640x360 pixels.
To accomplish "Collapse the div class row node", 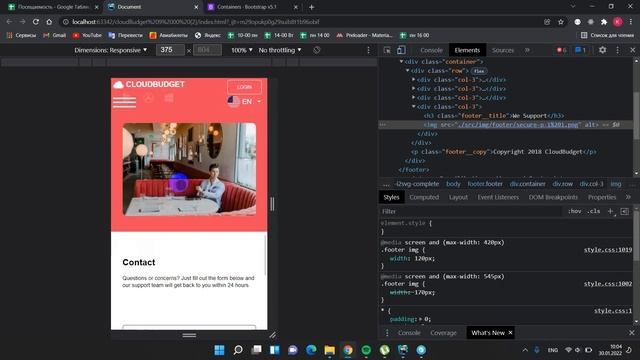I will point(407,71).
